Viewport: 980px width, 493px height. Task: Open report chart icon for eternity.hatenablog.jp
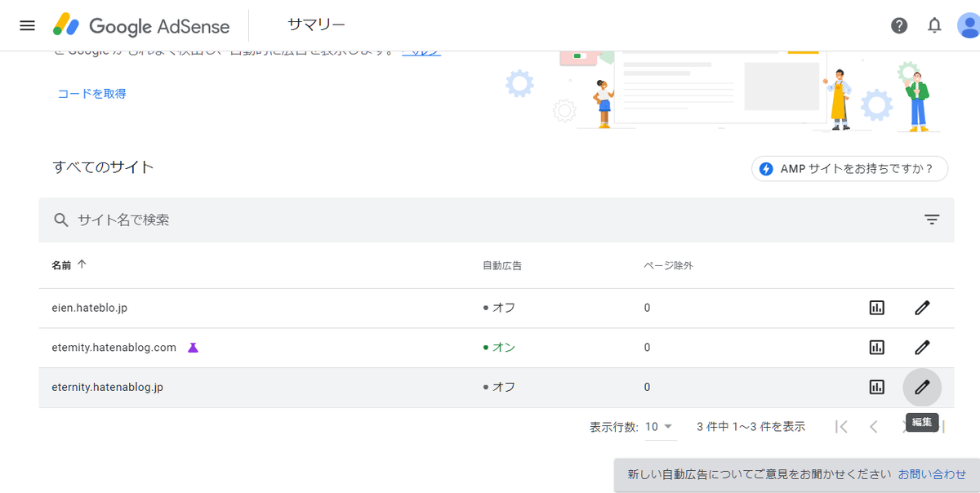(x=877, y=387)
